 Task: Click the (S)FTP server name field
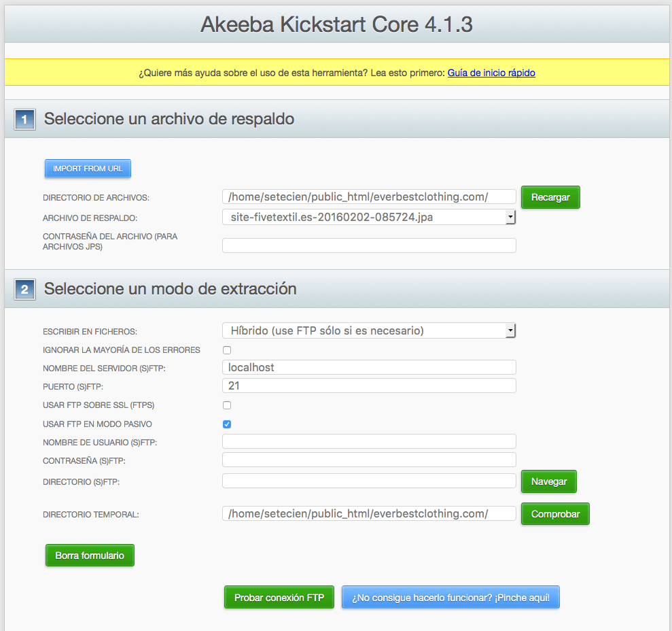(x=369, y=367)
